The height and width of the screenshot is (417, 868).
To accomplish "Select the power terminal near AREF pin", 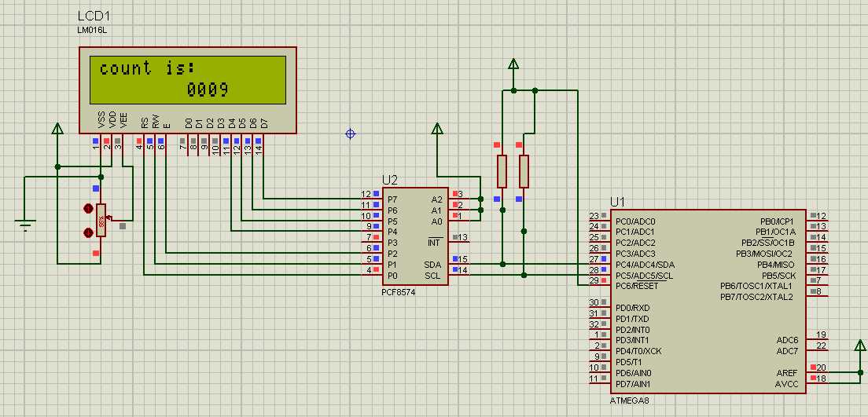I will coord(859,346).
